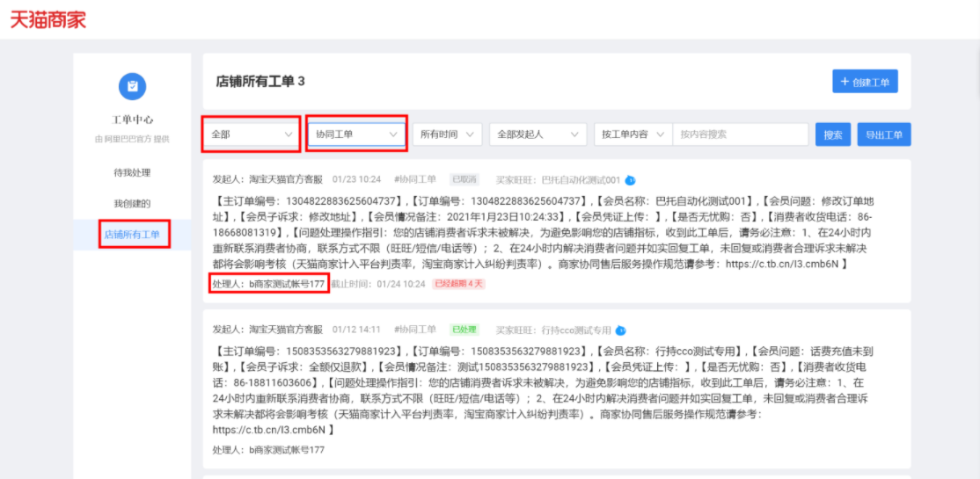Viewport: 980px width, 479px height.
Task: Click buyer name 行持cco测试专用 after 买家旺旺
Action: point(575,330)
